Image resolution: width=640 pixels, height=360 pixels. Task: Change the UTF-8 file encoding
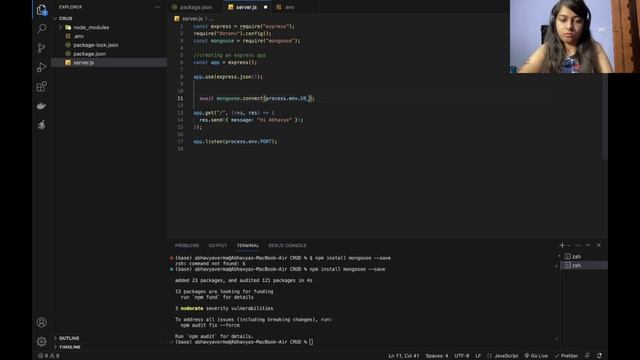tap(462, 356)
